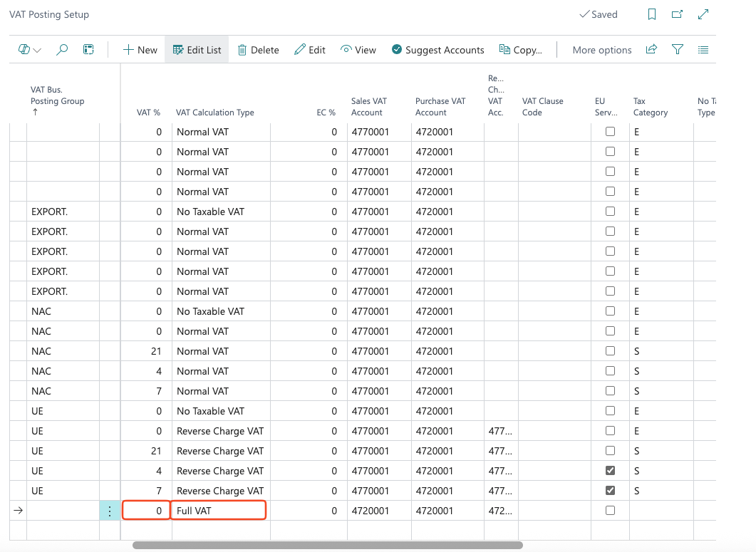Click No Taxable VAT in UE row
This screenshot has height=552, width=756.
[210, 411]
